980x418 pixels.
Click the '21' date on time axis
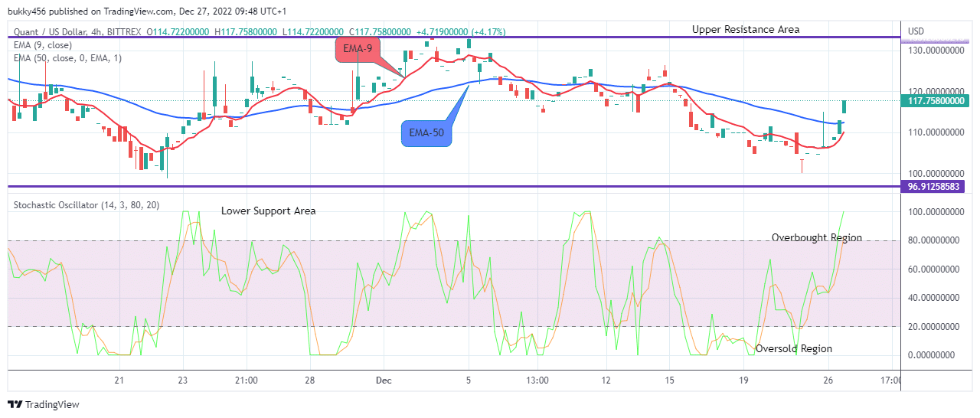pos(119,380)
